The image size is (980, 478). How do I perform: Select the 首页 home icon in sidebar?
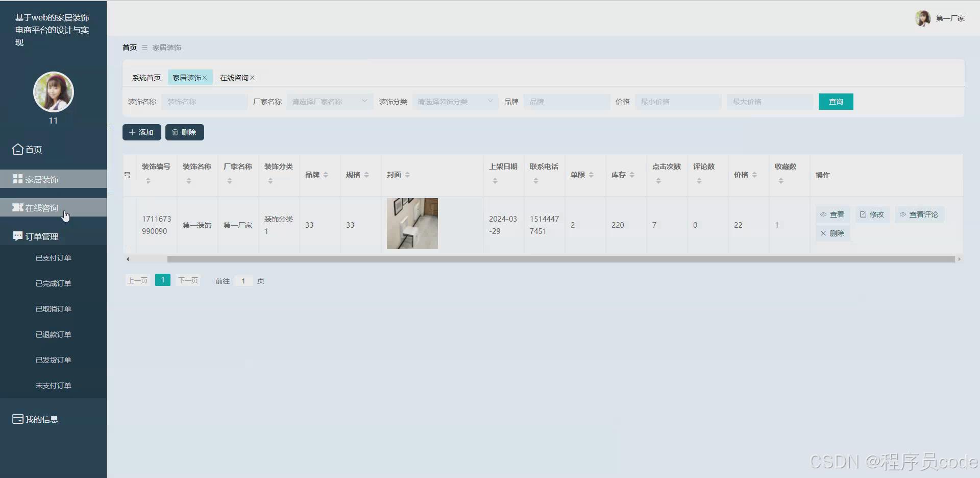coord(17,149)
